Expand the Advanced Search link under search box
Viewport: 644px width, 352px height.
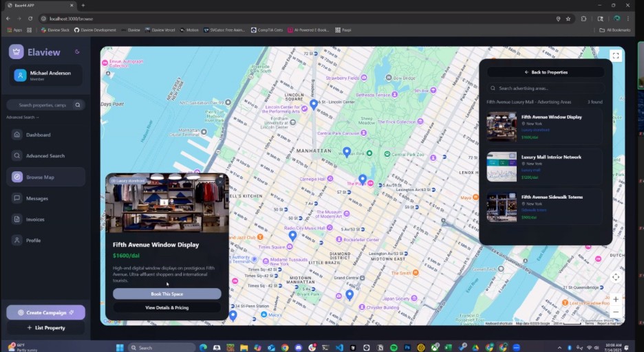click(23, 118)
